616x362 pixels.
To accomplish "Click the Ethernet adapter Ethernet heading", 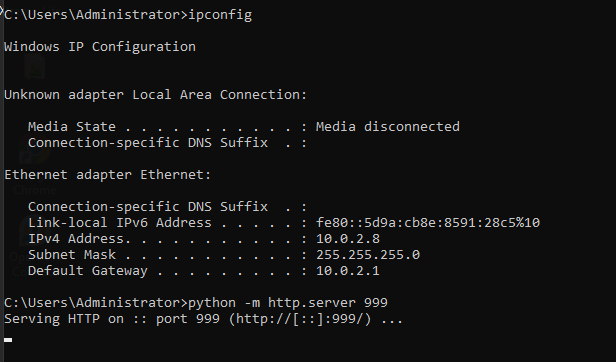I will coord(108,175).
